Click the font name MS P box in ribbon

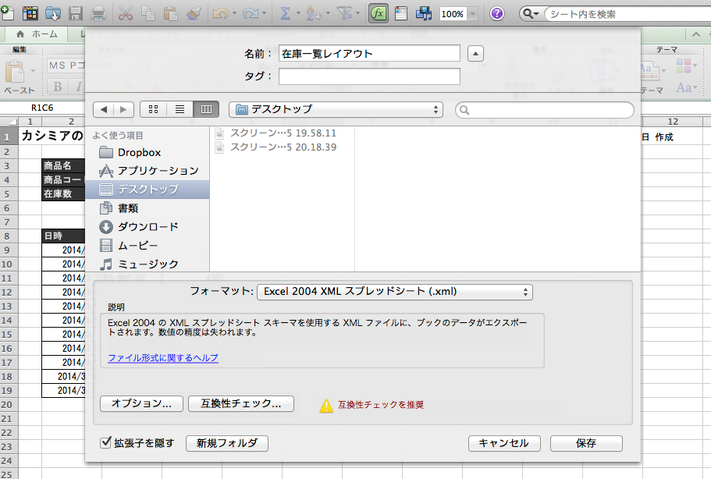[x=66, y=65]
